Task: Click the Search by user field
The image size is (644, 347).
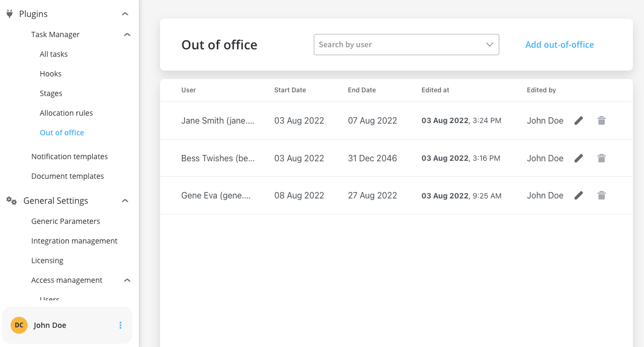Action: pyautogui.click(x=407, y=45)
